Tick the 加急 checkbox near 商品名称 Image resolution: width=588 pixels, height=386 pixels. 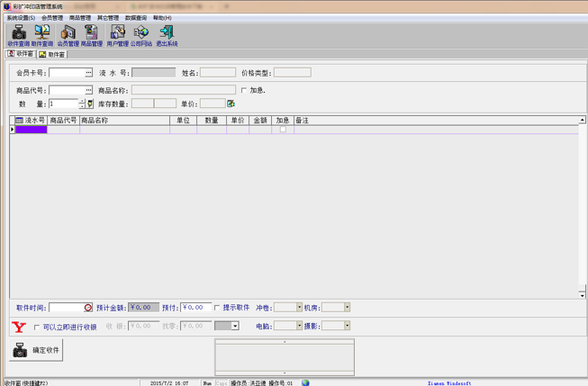tap(244, 90)
